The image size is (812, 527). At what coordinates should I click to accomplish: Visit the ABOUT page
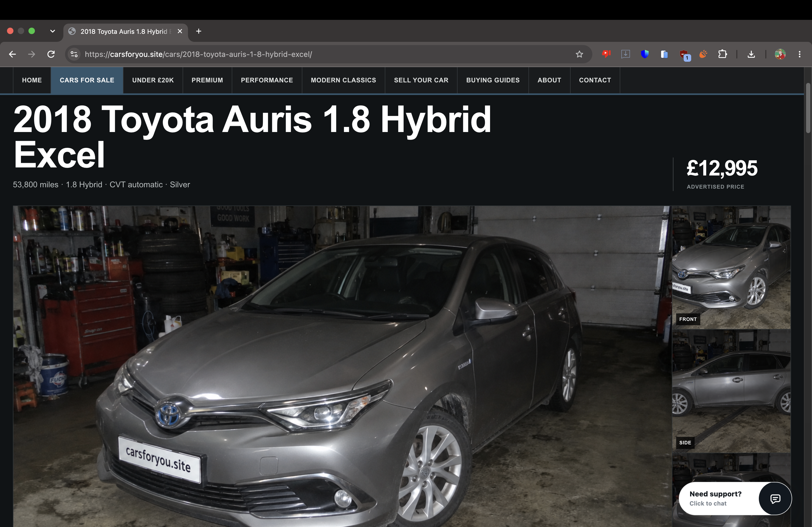tap(549, 80)
